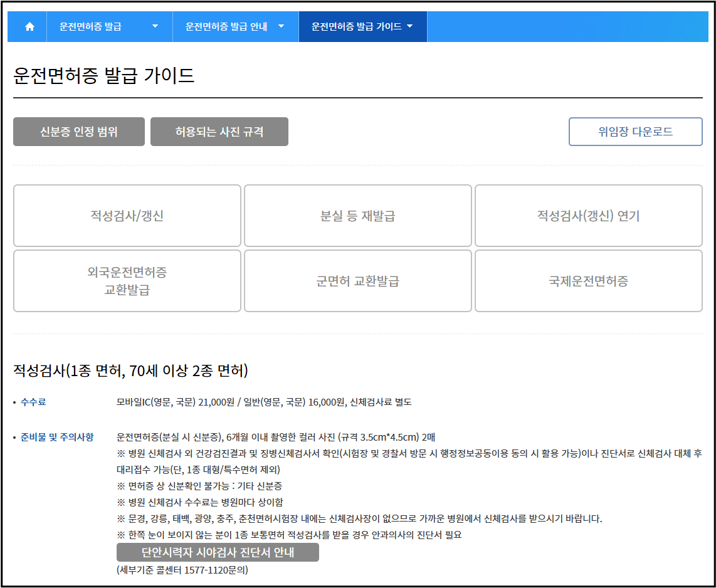This screenshot has height=588, width=716.
Task: Open the 국제운전면허증 section
Action: pos(588,280)
